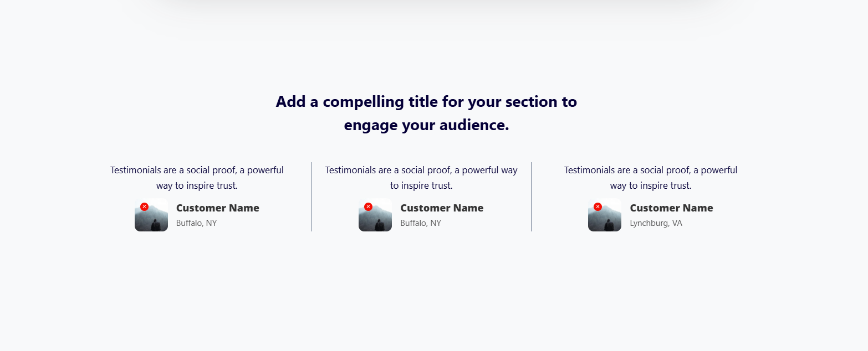Click the section title about engaging your audience
The image size is (868, 351).
(426, 113)
